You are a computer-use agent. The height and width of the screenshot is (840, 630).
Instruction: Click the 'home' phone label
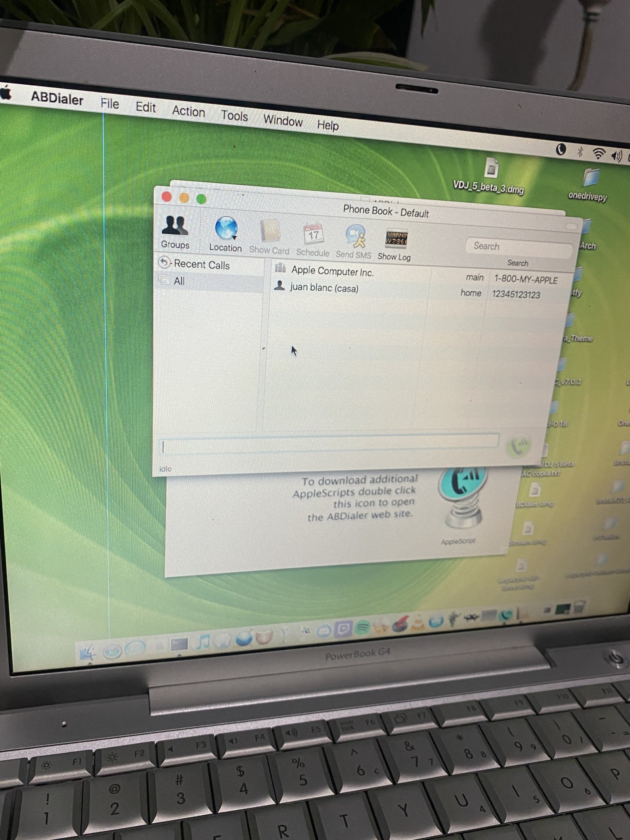(471, 293)
